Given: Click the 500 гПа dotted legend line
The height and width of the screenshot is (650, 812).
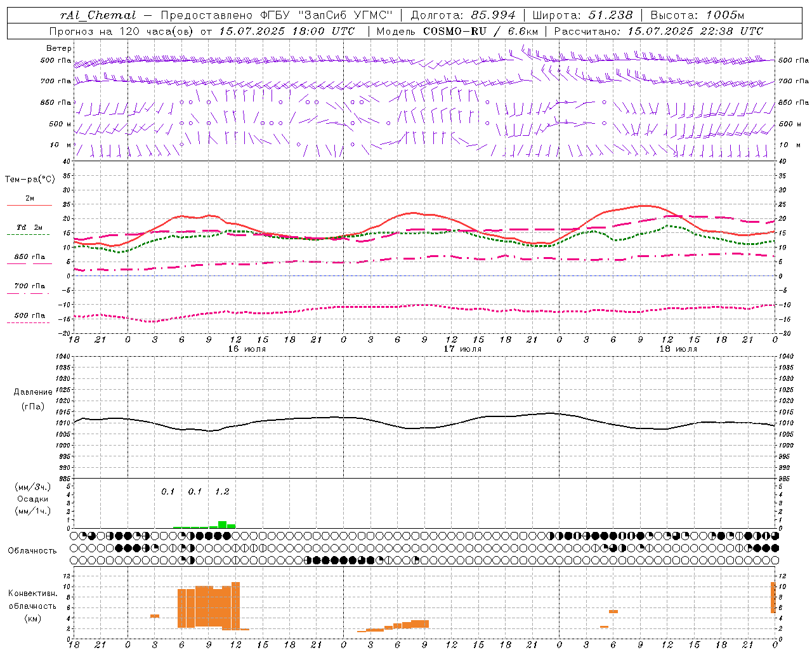Looking at the screenshot, I should point(28,322).
